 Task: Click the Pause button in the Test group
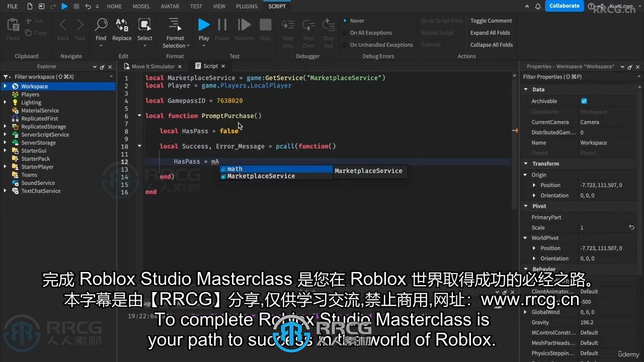[x=222, y=25]
